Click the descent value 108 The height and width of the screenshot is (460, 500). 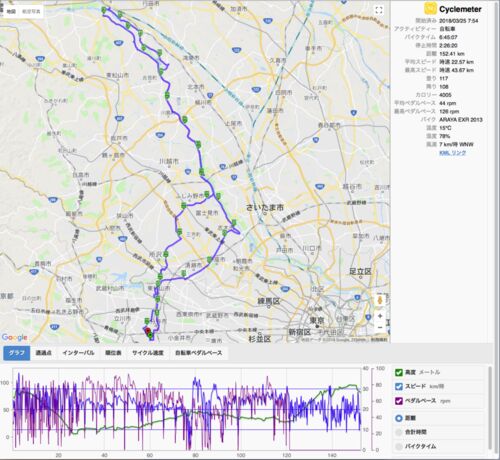coord(444,87)
